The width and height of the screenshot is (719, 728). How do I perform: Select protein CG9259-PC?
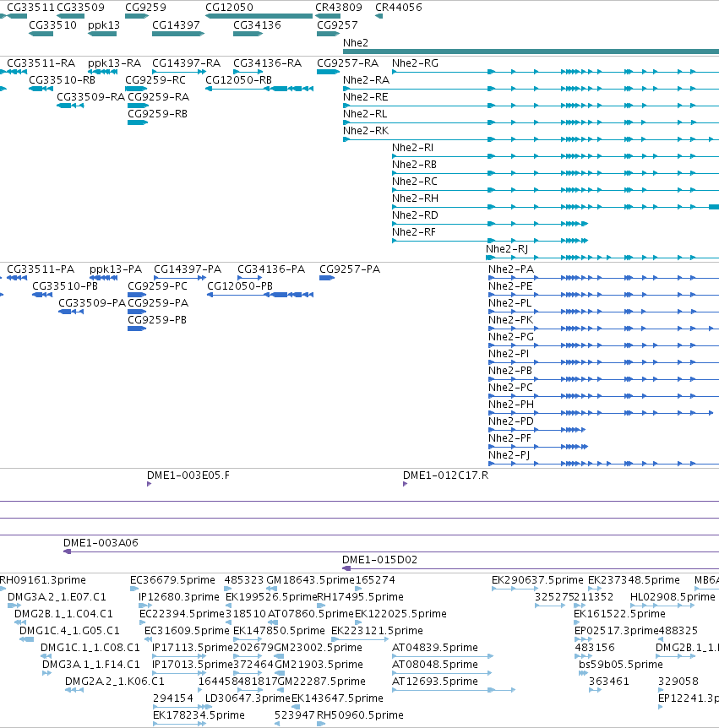tap(157, 286)
